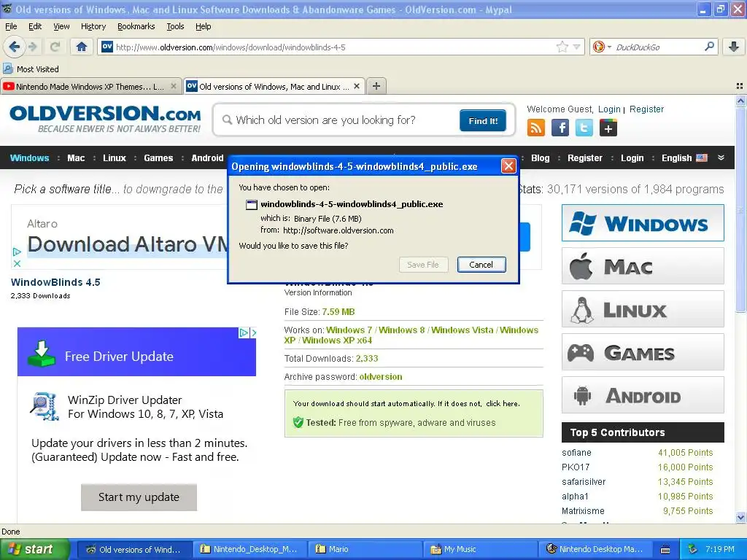Click the browser URL address field
The width and height of the screenshot is (747, 560).
click(x=333, y=47)
